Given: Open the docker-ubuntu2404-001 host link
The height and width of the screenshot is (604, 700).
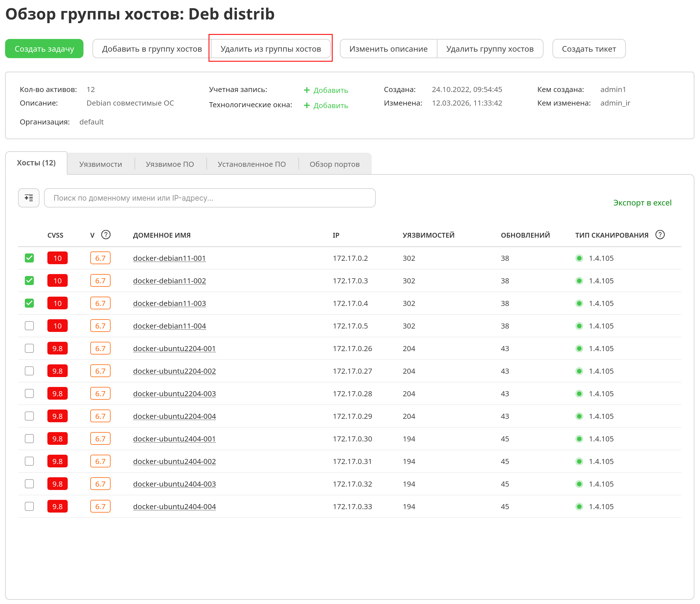Looking at the screenshot, I should tap(174, 439).
